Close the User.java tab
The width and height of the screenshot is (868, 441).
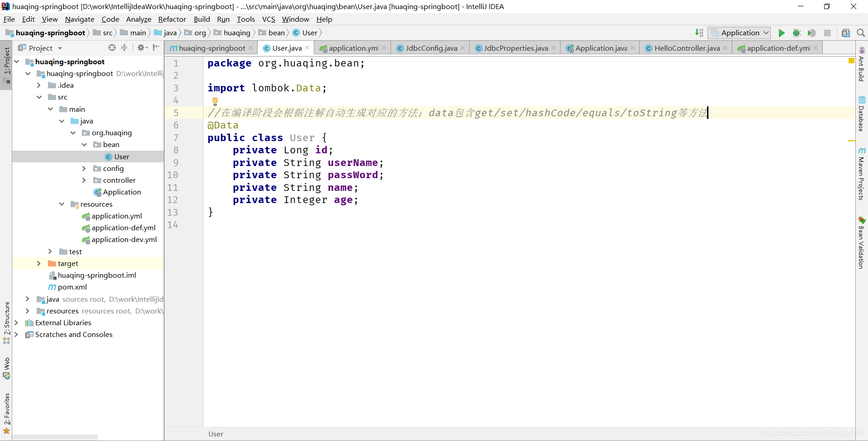click(x=307, y=48)
